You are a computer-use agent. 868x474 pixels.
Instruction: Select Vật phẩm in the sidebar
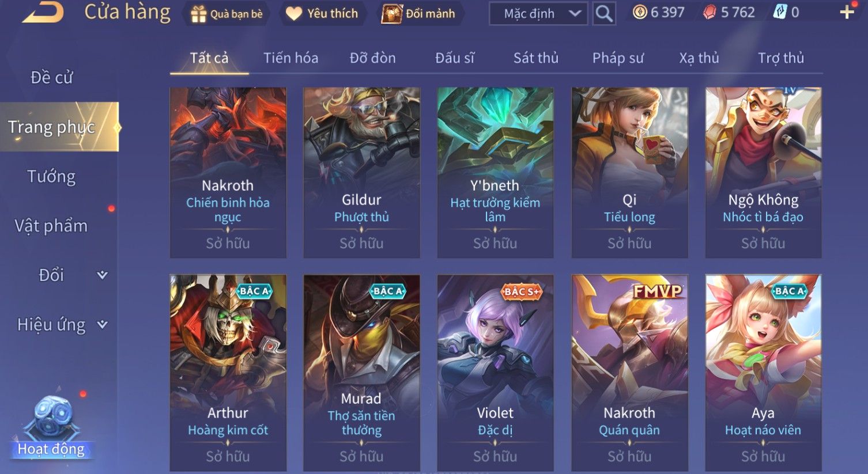pos(51,226)
